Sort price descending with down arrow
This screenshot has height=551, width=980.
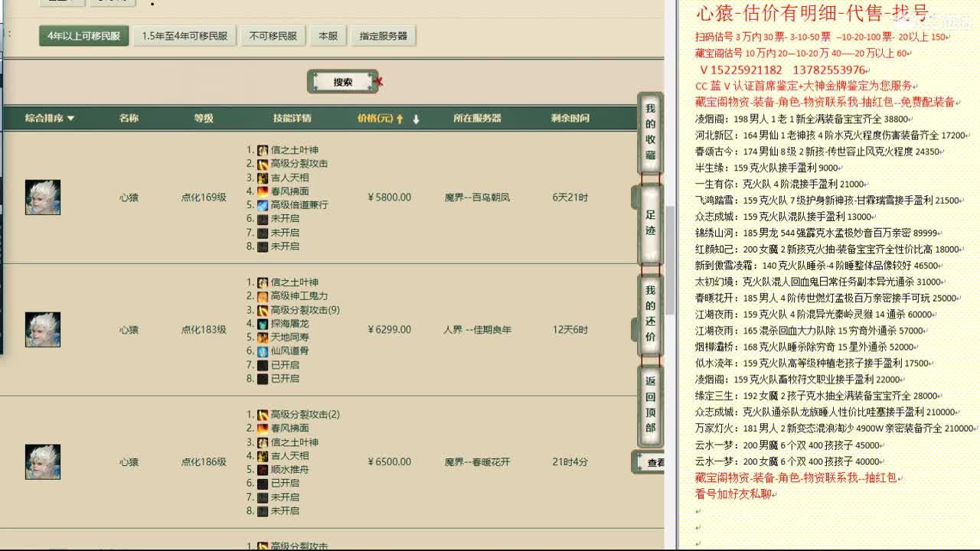pos(416,119)
